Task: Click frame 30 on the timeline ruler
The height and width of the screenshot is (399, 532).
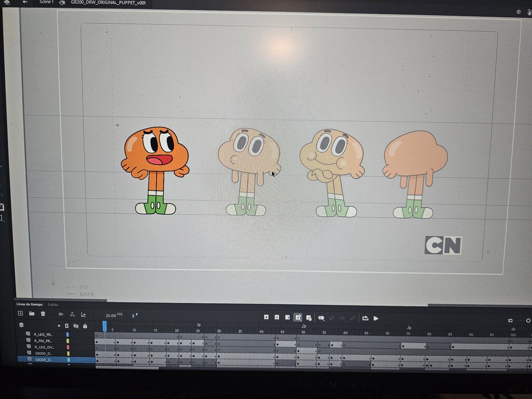Action: pos(219,331)
